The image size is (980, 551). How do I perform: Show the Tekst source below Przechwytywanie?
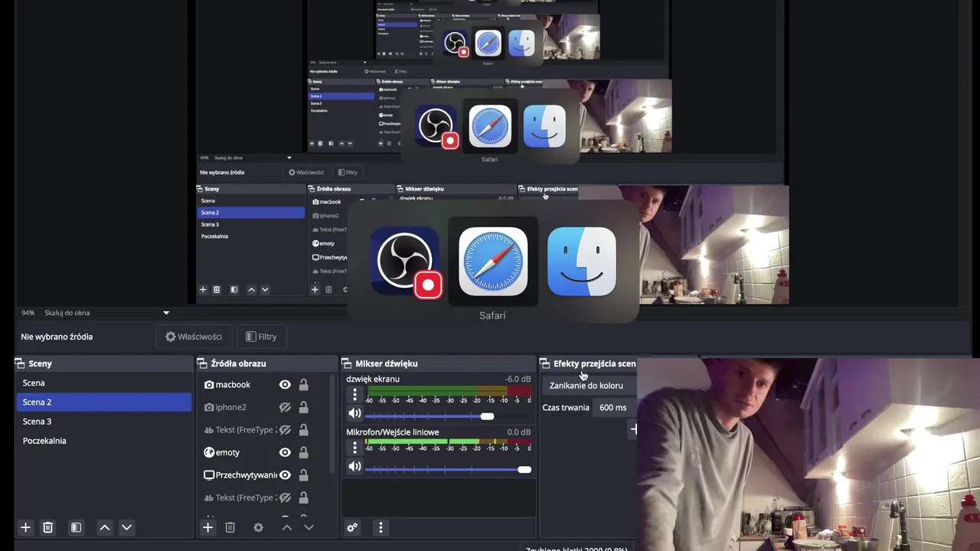tap(285, 497)
